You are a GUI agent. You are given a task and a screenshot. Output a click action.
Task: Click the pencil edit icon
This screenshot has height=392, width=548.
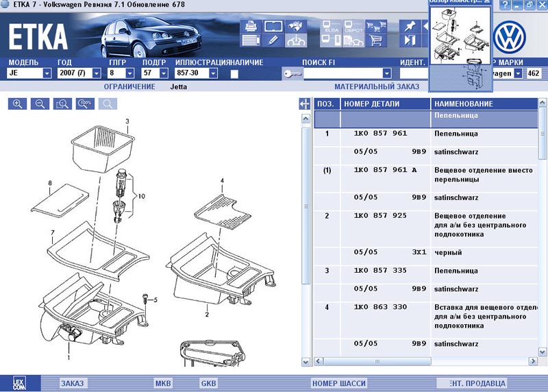click(273, 40)
